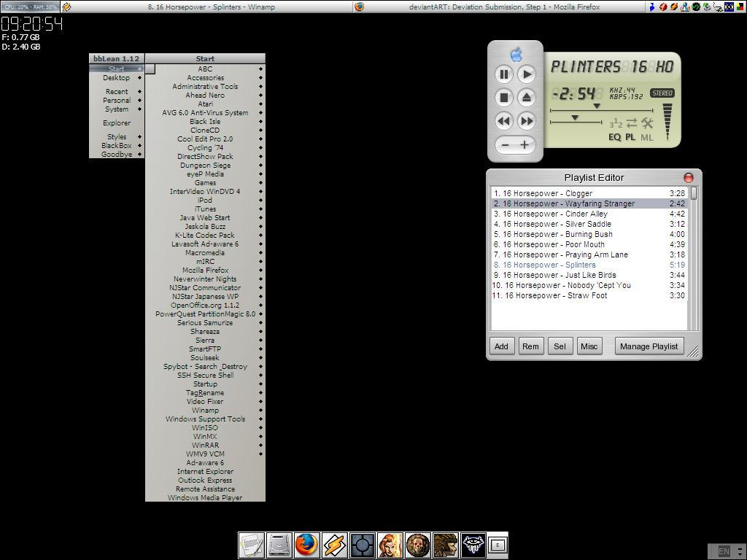Open the crosshair game dock icon
This screenshot has width=747, height=560.
363,545
